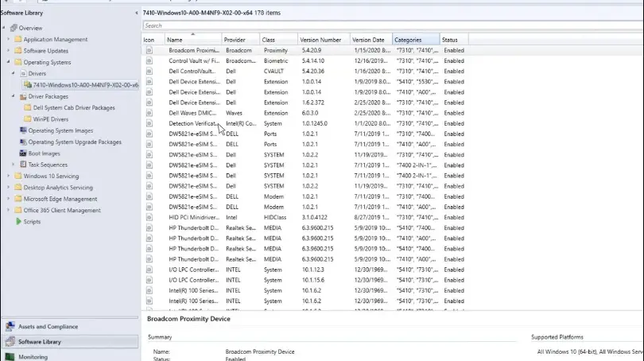Click the Boot Images icon
This screenshot has height=361, width=644.
(23, 153)
